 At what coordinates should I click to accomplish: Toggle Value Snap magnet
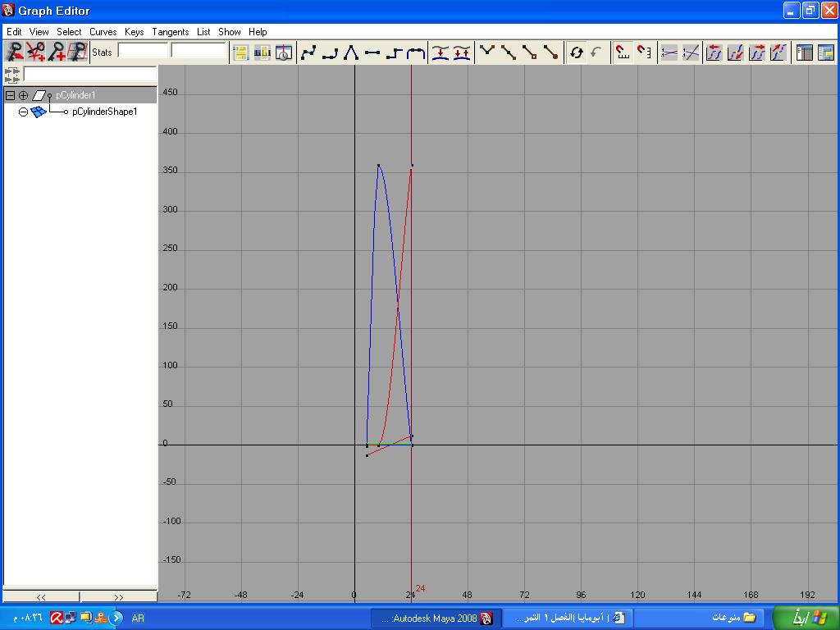click(x=644, y=52)
